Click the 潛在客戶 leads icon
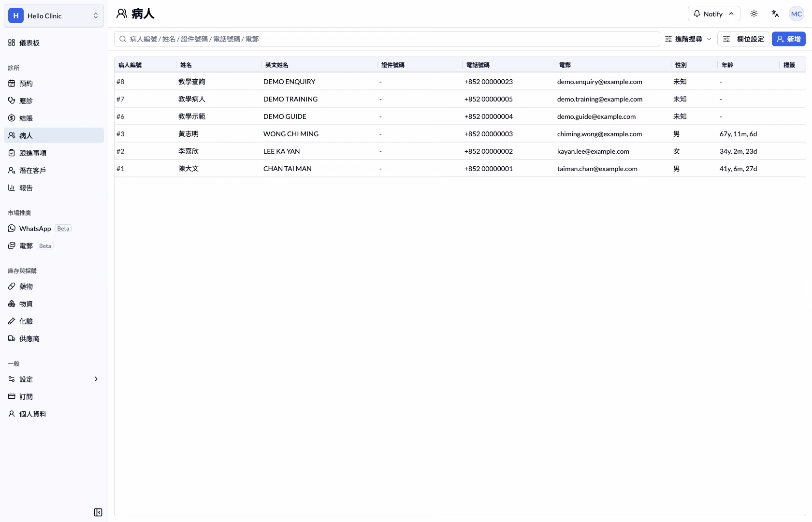The width and height of the screenshot is (812, 522). coord(12,171)
